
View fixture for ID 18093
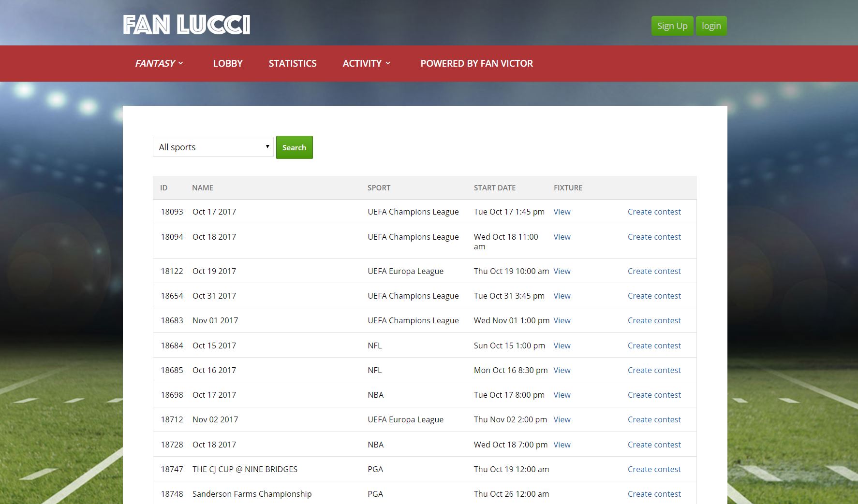[562, 212]
